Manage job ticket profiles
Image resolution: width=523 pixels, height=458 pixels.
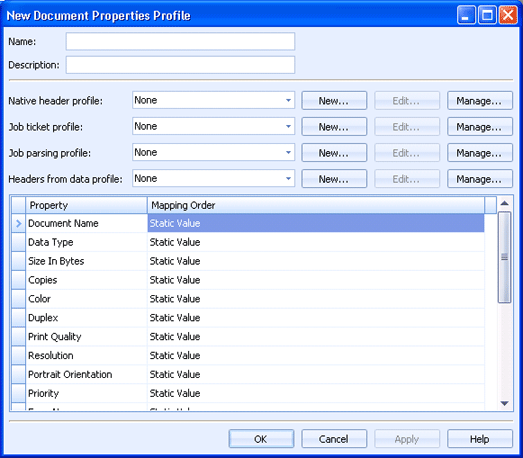coord(480,126)
